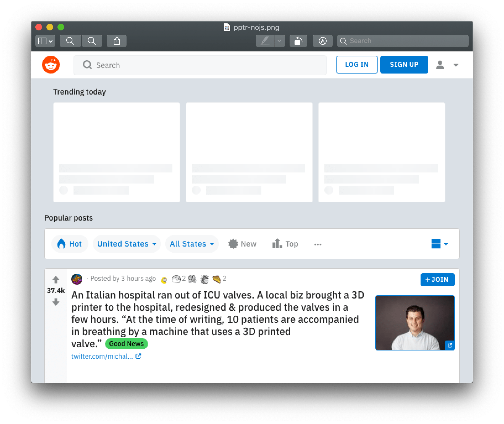This screenshot has width=504, height=424.
Task: Open the card view layout dropdown
Action: coord(439,244)
